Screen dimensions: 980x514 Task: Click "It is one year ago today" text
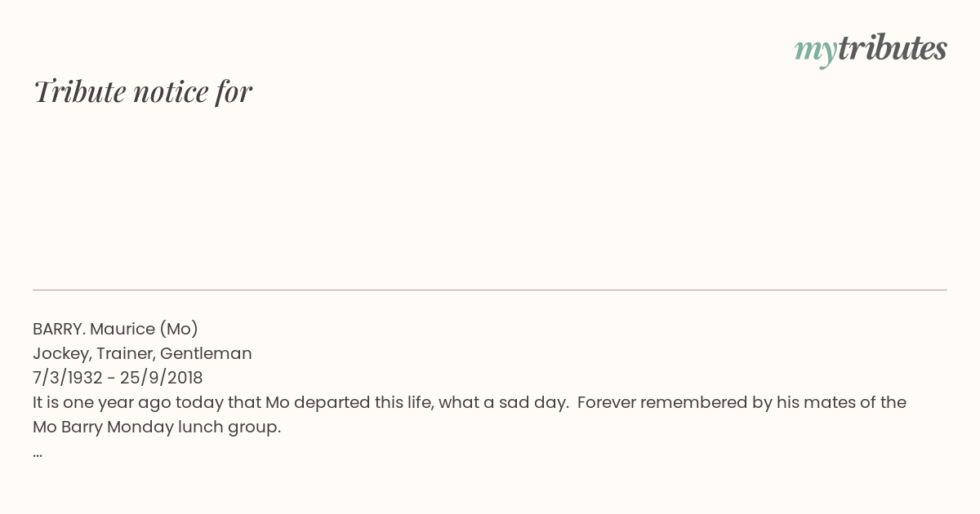pyautogui.click(x=122, y=402)
